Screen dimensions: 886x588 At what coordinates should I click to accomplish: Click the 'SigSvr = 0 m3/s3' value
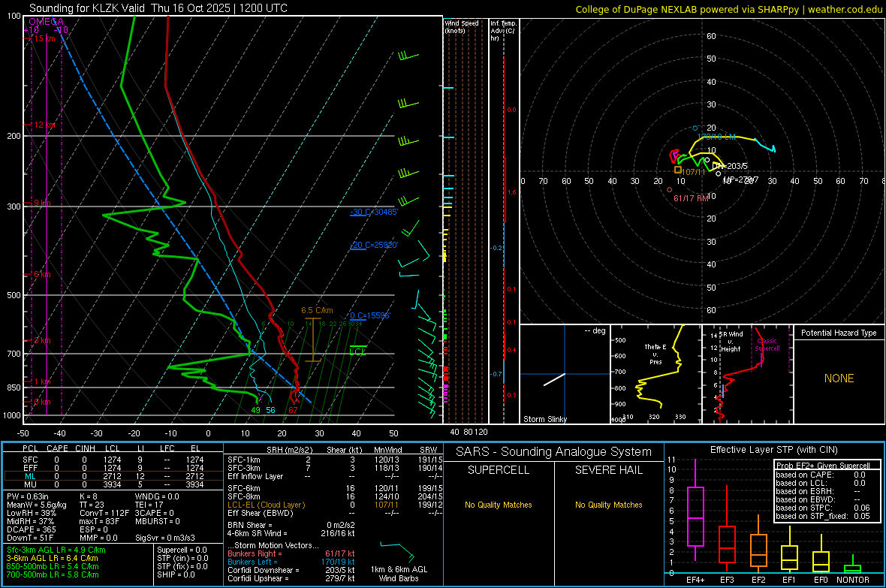165,538
